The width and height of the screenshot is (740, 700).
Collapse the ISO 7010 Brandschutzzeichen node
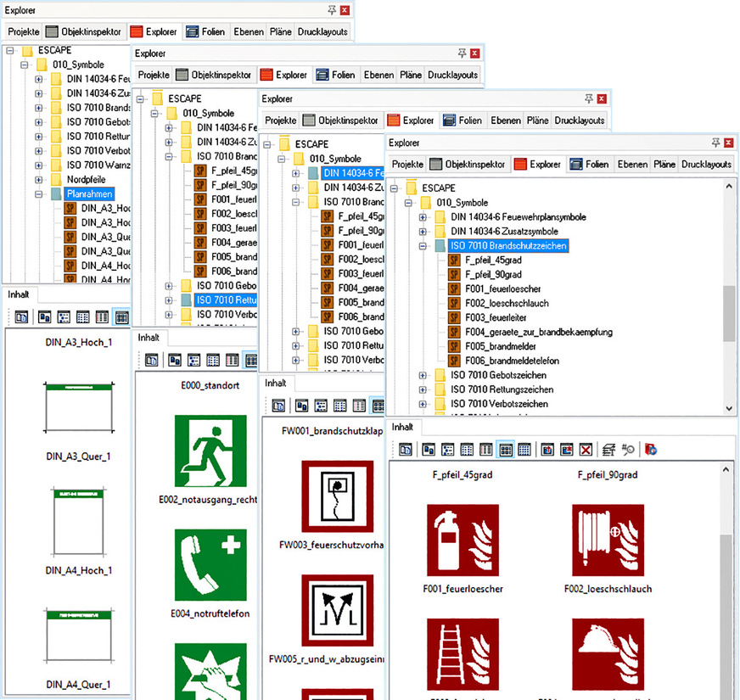click(423, 246)
